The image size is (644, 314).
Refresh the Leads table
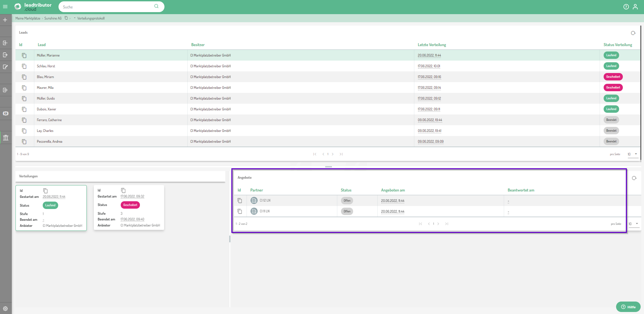point(633,33)
